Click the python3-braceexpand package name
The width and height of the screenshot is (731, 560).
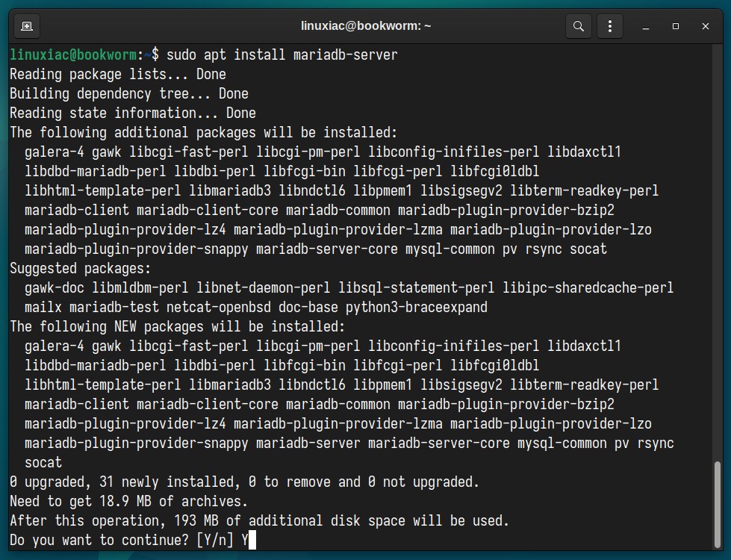coord(417,308)
